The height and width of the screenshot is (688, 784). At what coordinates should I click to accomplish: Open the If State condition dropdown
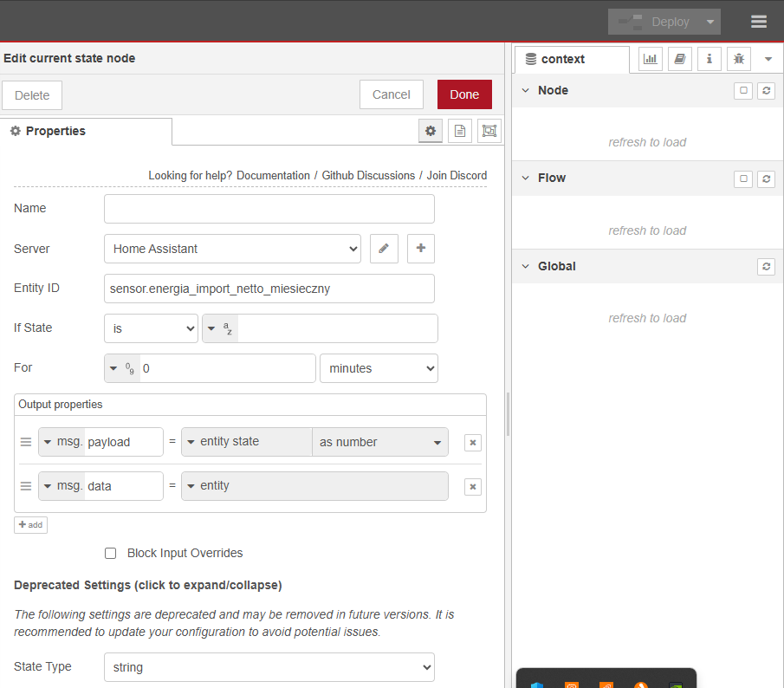tap(151, 328)
